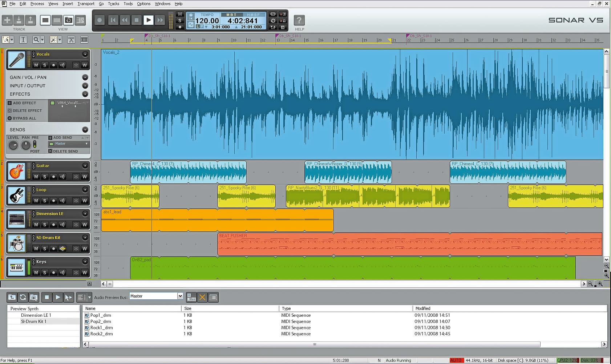Click the Vocals microphone track icon
The height and width of the screenshot is (364, 611).
pyautogui.click(x=16, y=60)
